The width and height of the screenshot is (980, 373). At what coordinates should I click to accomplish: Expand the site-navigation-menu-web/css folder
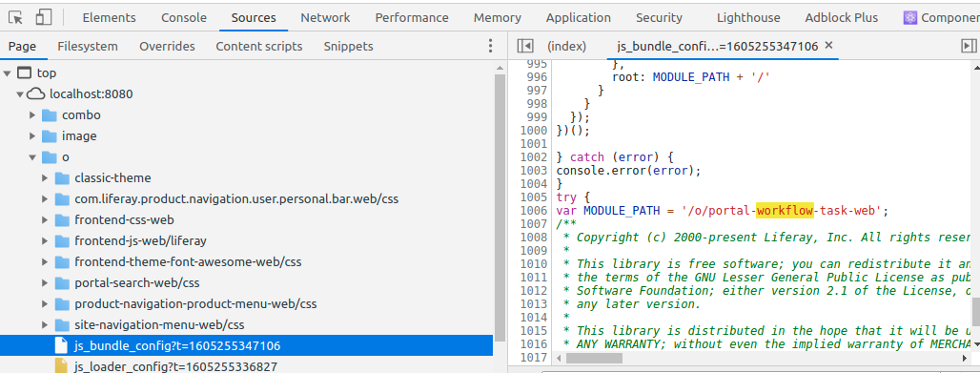click(x=45, y=324)
